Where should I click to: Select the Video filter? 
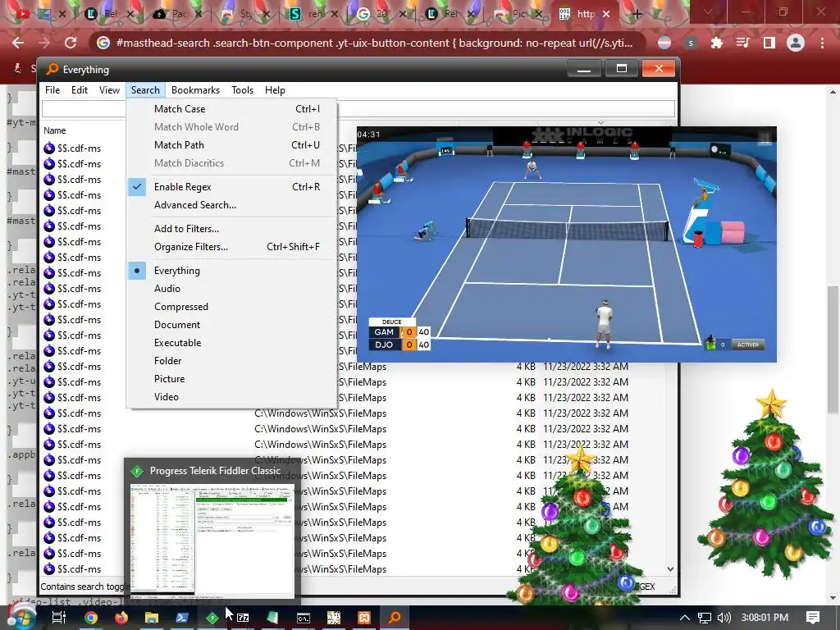(231, 397)
